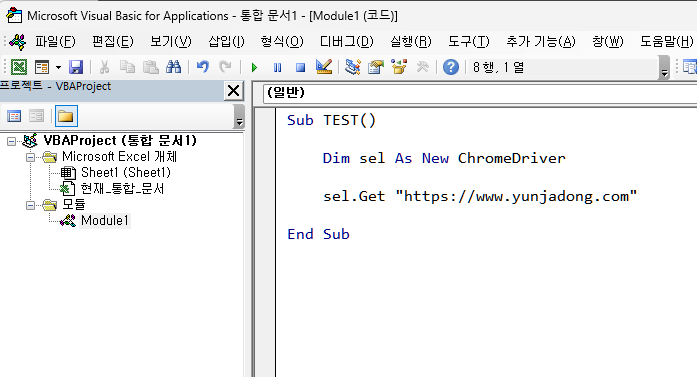Click the Sub TEST() code line

tap(331, 120)
